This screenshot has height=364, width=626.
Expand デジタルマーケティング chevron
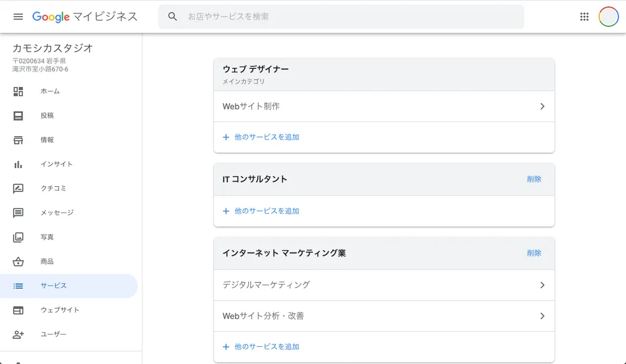(x=542, y=285)
